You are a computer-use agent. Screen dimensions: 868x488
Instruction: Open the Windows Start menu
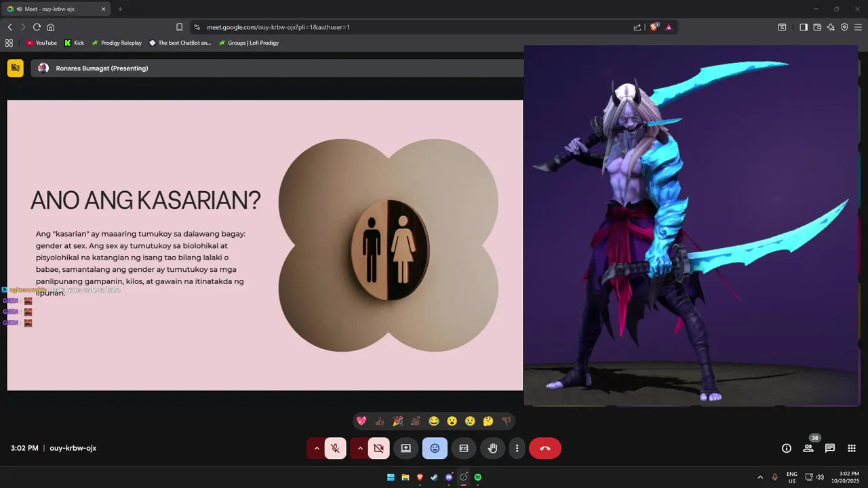pyautogui.click(x=391, y=477)
